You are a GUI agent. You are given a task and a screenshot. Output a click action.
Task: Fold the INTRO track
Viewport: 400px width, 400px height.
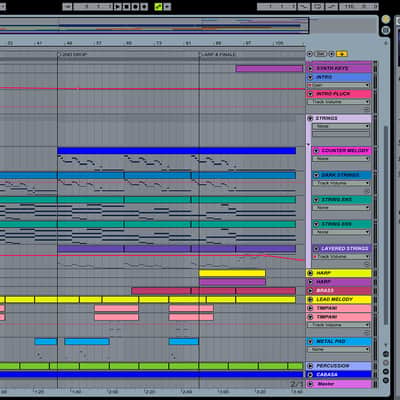310,77
